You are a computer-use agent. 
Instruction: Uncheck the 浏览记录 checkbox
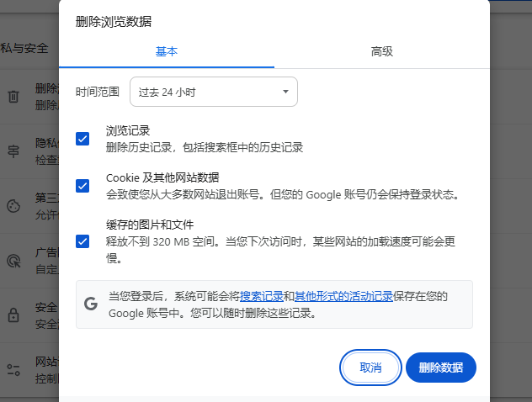(x=82, y=139)
